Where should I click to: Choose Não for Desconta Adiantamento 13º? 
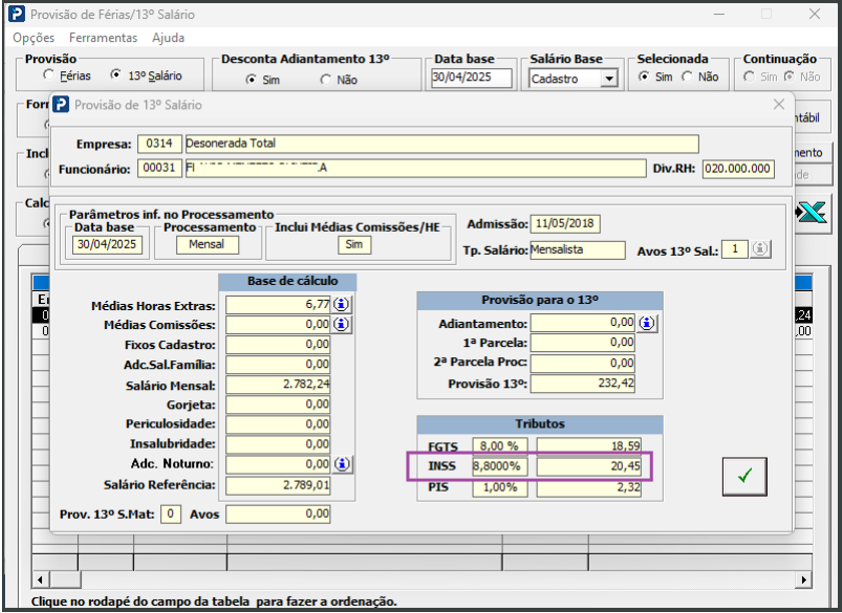click(325, 79)
